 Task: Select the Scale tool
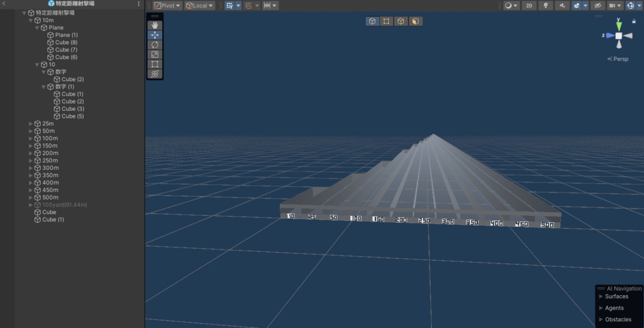pyautogui.click(x=155, y=54)
